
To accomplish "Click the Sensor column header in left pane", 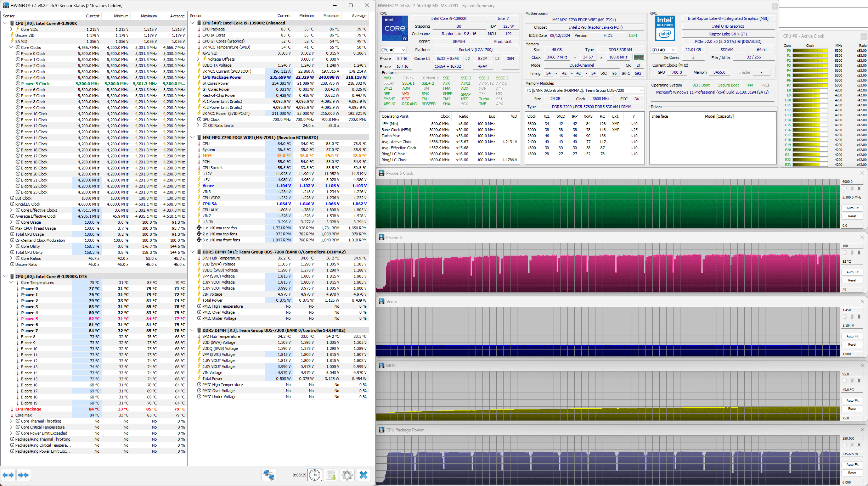I will (x=36, y=16).
